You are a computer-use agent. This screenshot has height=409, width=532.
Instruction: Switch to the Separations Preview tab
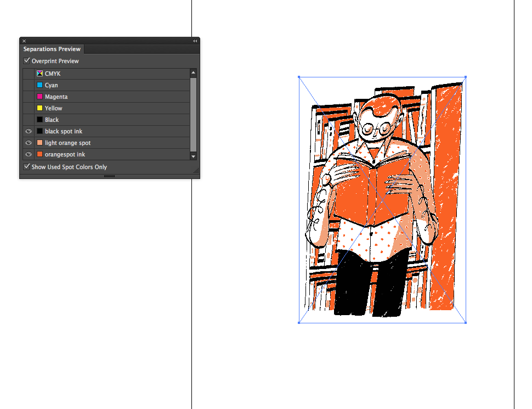coord(52,49)
